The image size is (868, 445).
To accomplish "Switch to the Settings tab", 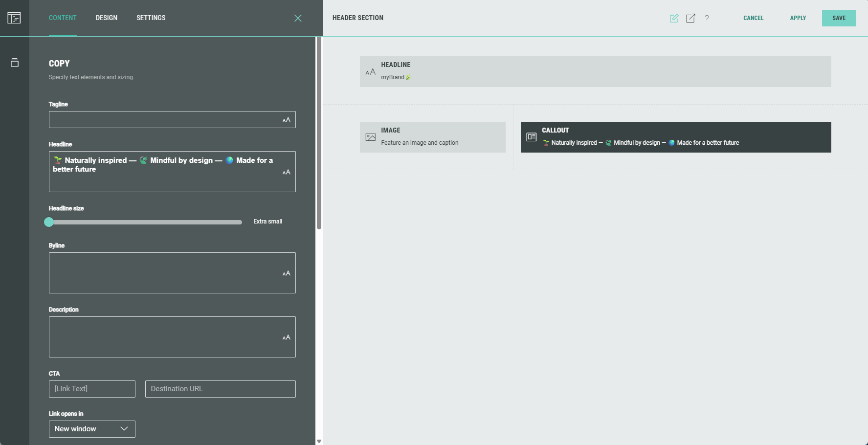I will pyautogui.click(x=151, y=18).
